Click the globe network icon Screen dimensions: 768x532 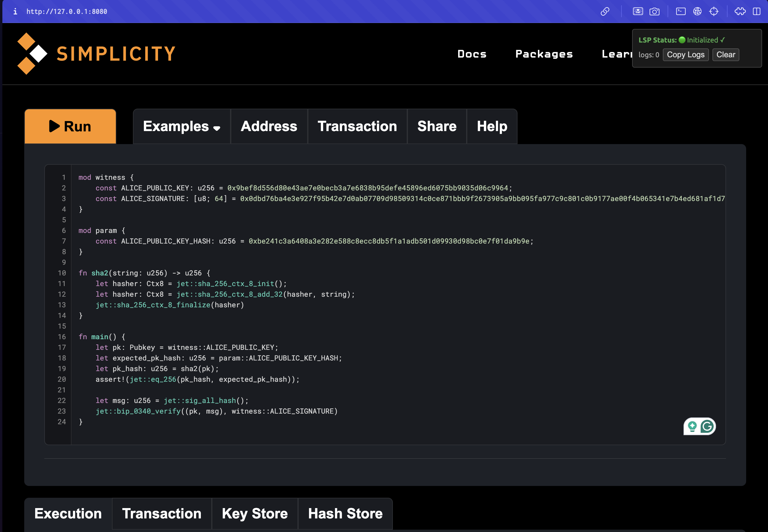[x=697, y=12]
